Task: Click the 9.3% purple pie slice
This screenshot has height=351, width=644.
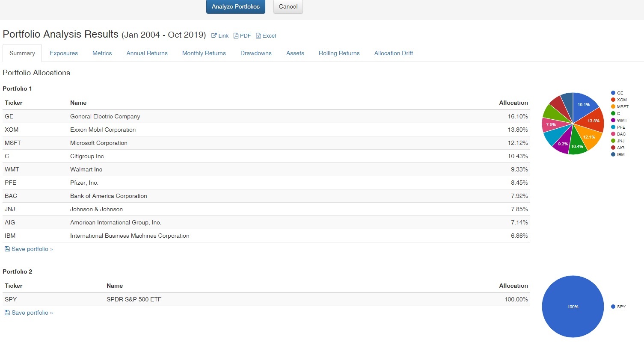Action: click(564, 144)
